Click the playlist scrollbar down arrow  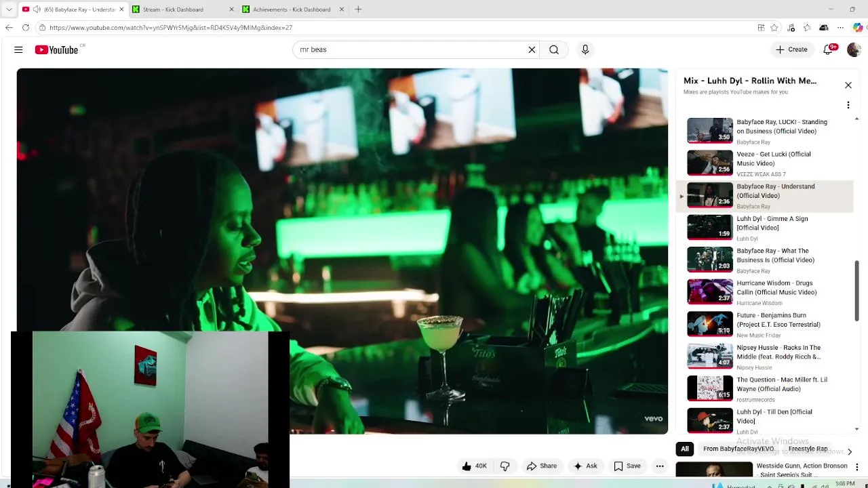pos(857,429)
